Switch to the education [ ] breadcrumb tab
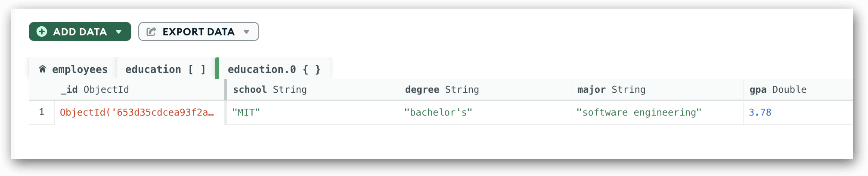868x176 pixels. [x=165, y=69]
